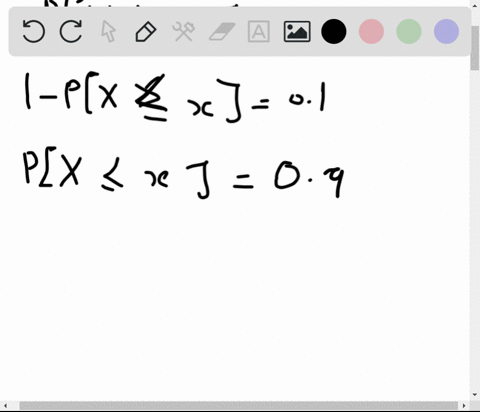Select the text box tool
The width and height of the screenshot is (480, 412).
click(259, 31)
